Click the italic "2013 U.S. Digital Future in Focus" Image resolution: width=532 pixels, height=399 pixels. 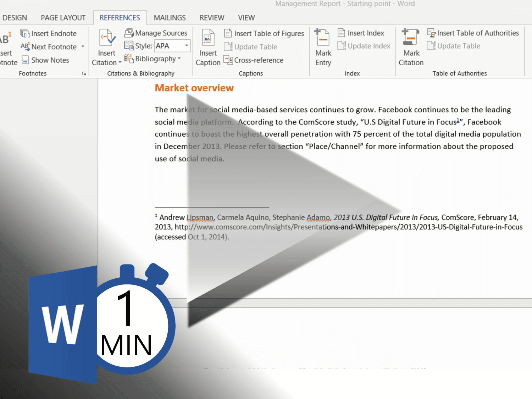(386, 217)
